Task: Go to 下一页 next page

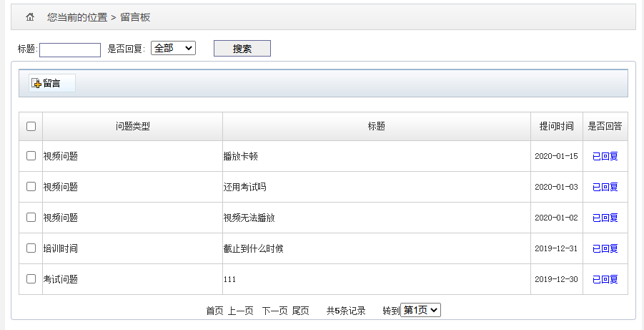Action: [274, 311]
